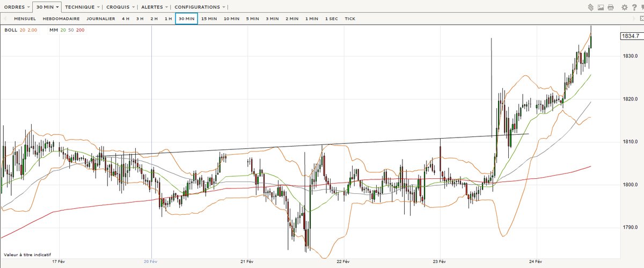Select the 1 H timeframe
The height and width of the screenshot is (268, 644).
coord(168,18)
